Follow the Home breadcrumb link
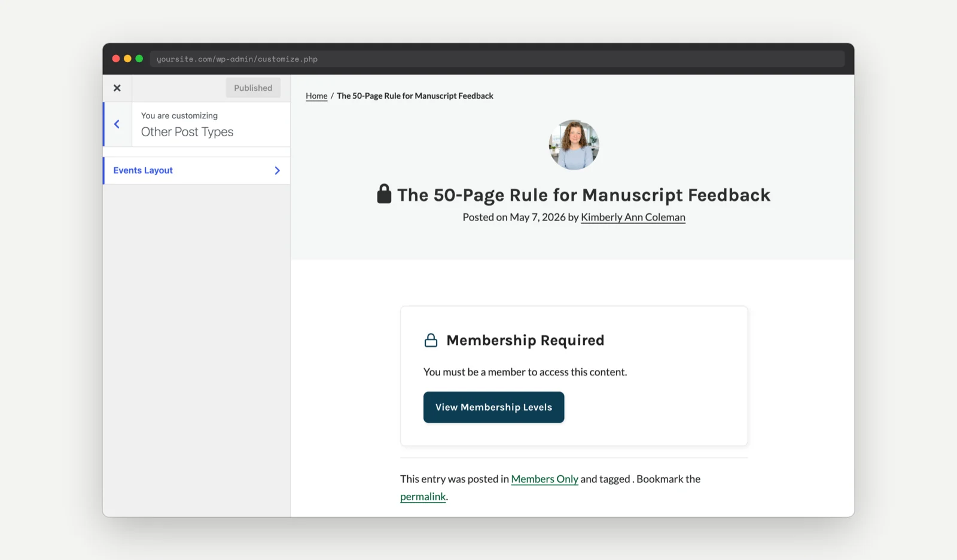The height and width of the screenshot is (560, 957). (316, 96)
